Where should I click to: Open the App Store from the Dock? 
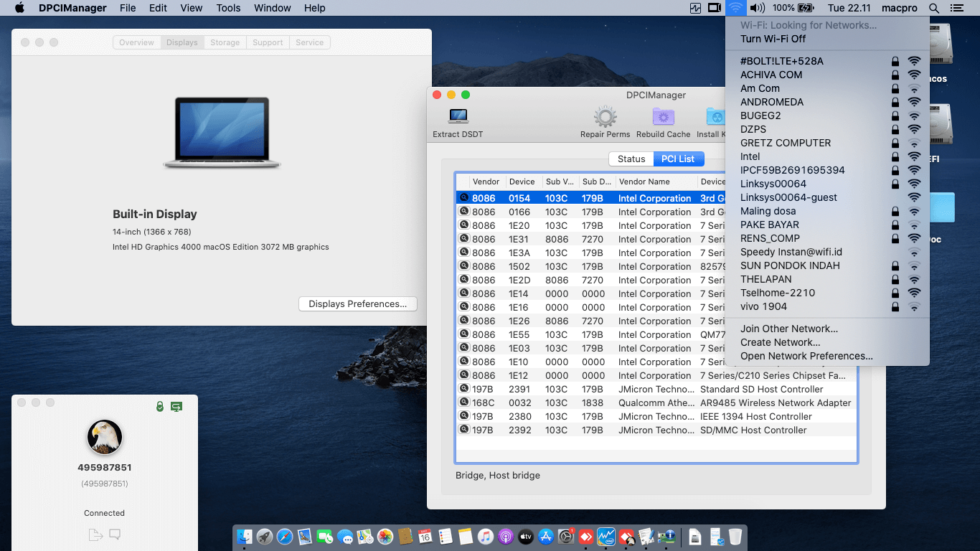pyautogui.click(x=546, y=536)
